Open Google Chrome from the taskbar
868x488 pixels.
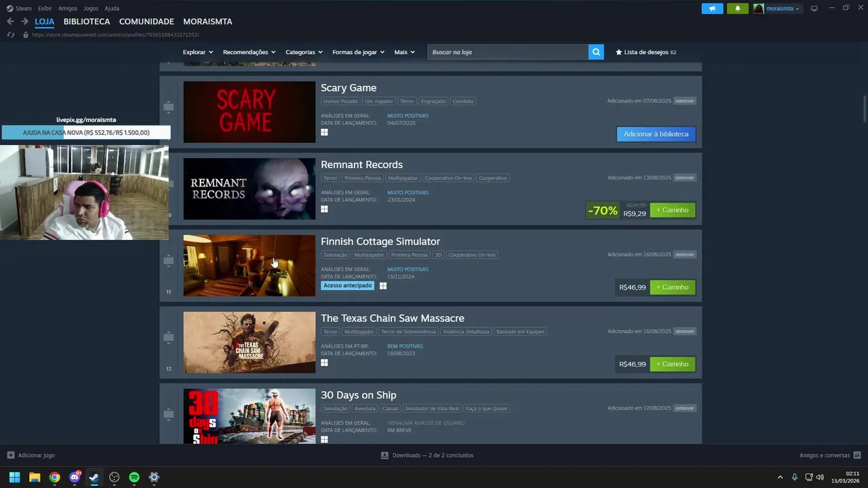click(54, 477)
